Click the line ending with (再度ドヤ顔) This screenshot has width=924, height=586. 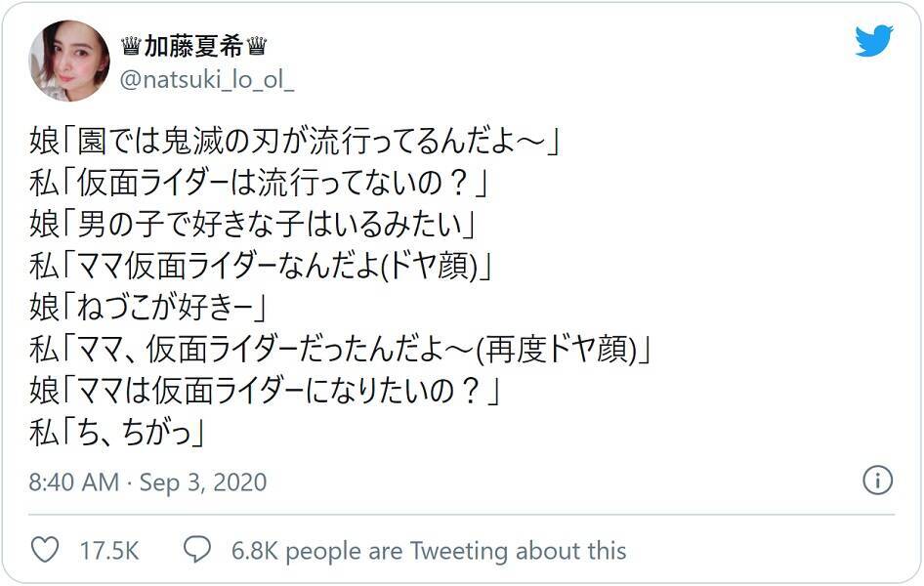click(x=341, y=349)
